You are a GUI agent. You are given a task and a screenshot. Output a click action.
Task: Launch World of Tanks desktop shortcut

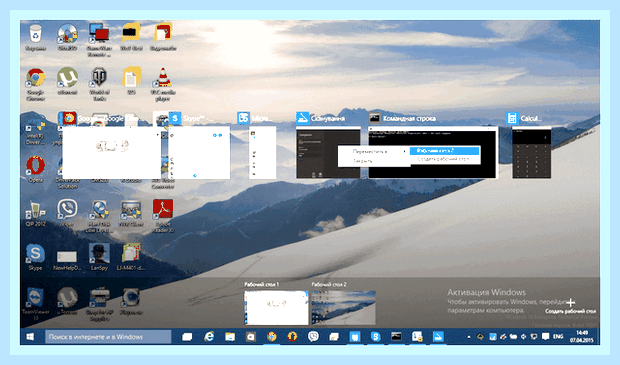pos(99,83)
